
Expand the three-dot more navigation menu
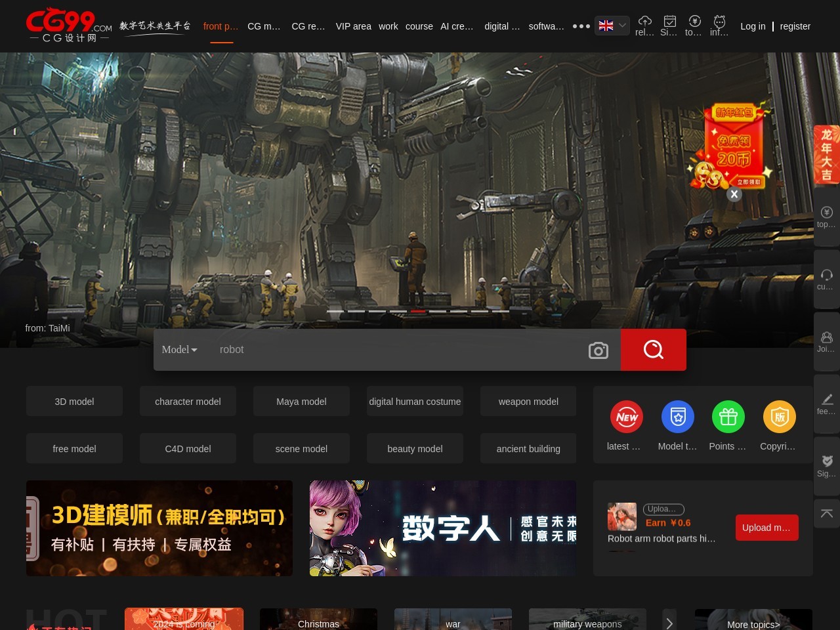coord(581,26)
